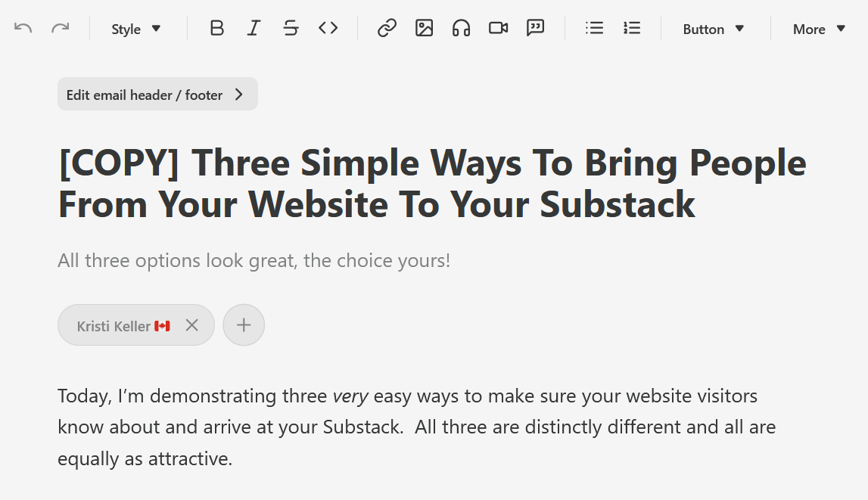868x500 pixels.
Task: Insert a video
Action: [498, 28]
